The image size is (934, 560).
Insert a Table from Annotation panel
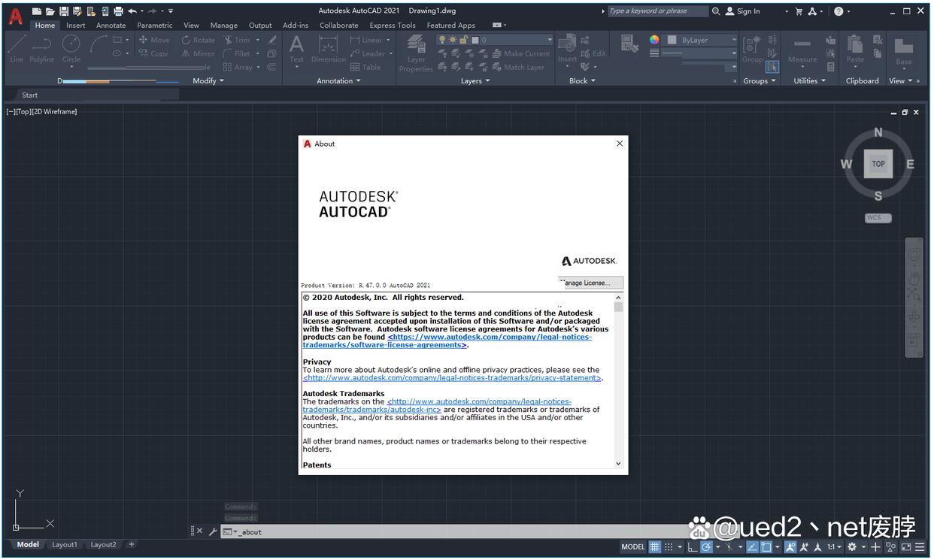[x=366, y=67]
